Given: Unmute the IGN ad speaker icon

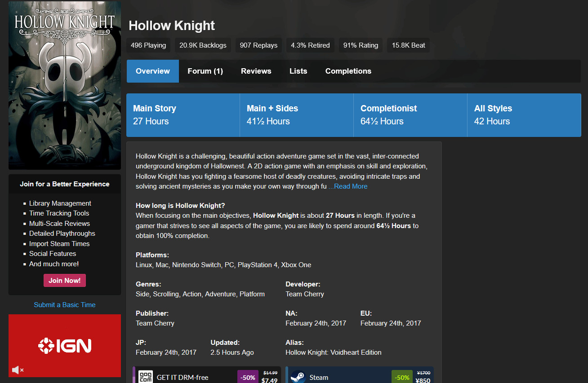Looking at the screenshot, I should click(18, 370).
